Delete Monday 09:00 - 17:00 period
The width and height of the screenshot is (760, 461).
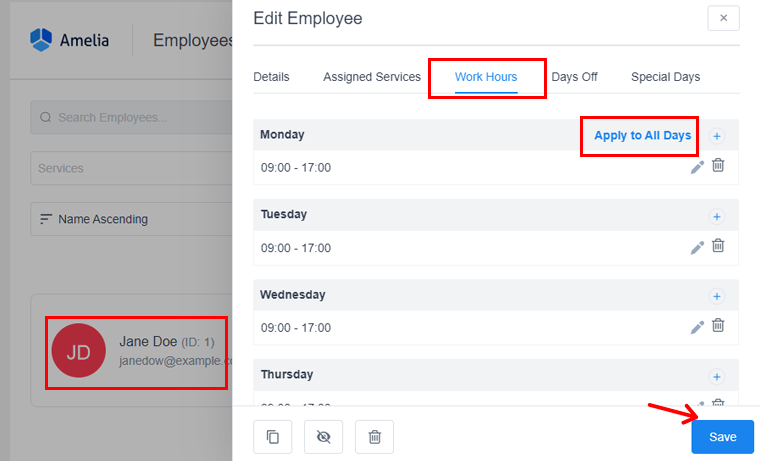[x=718, y=165]
